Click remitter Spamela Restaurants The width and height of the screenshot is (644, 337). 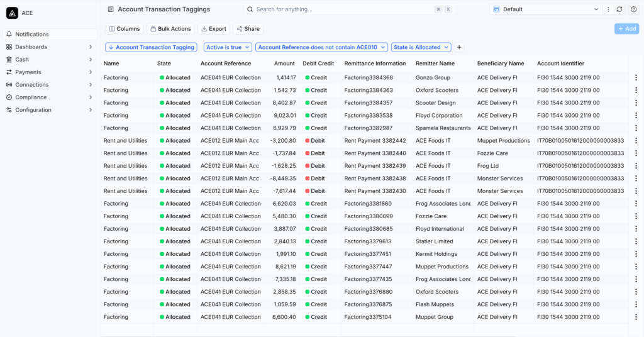point(443,128)
